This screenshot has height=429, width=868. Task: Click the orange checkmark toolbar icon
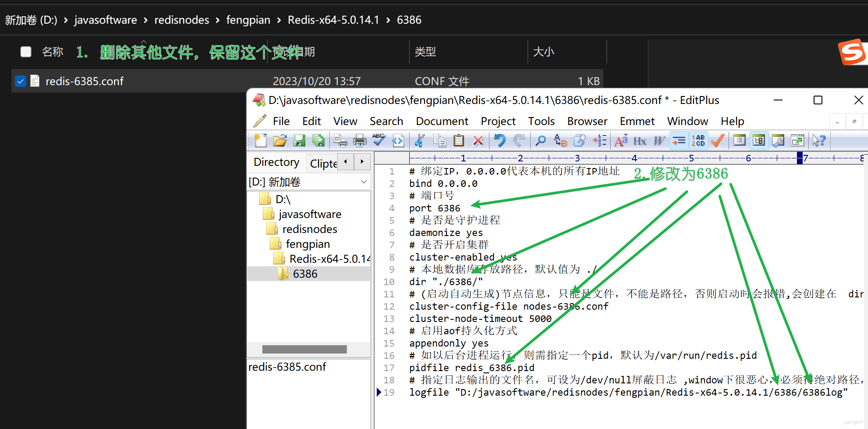(718, 140)
